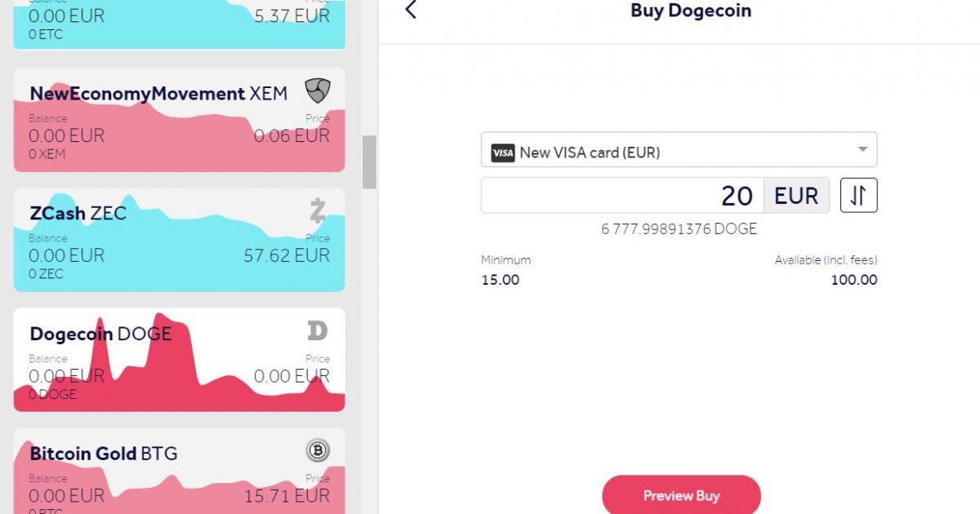Click the VISA card logo icon
Image resolution: width=980 pixels, height=514 pixels.
click(x=502, y=153)
